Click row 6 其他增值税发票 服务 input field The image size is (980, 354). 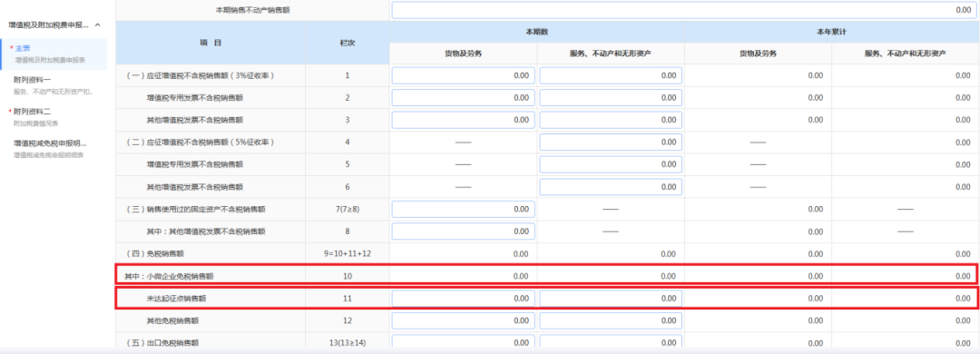pyautogui.click(x=611, y=187)
